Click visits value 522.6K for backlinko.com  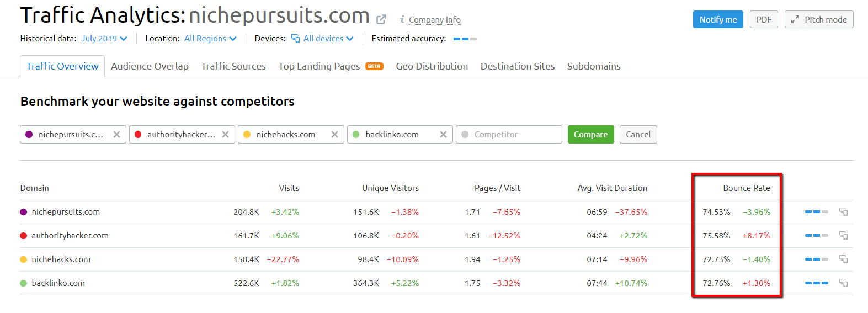tap(246, 283)
